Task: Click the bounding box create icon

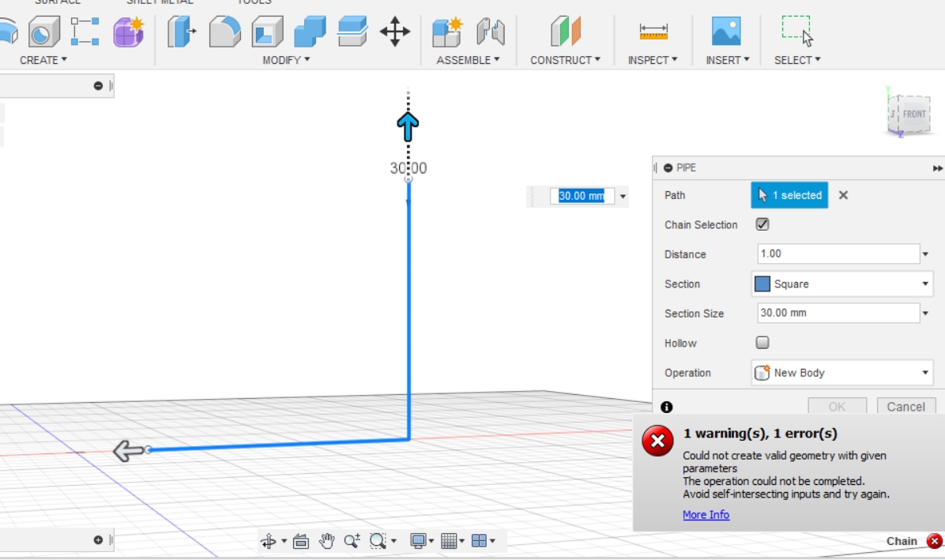Action: 85,32
